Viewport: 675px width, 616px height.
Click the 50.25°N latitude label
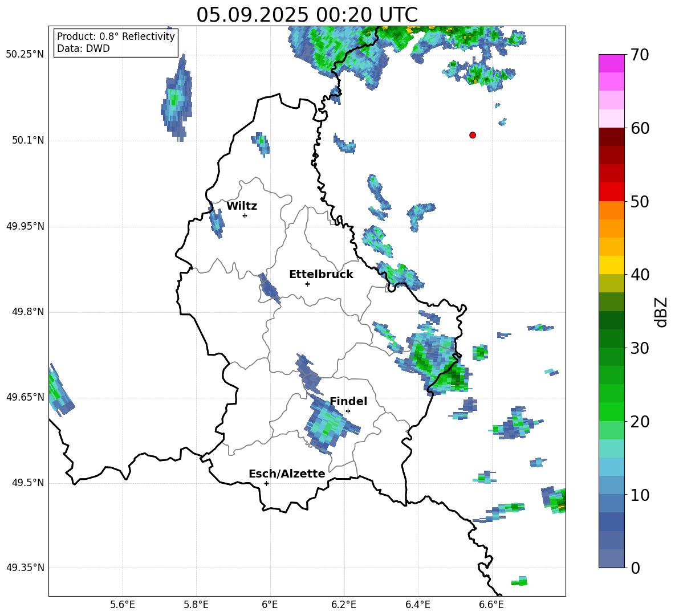[25, 55]
